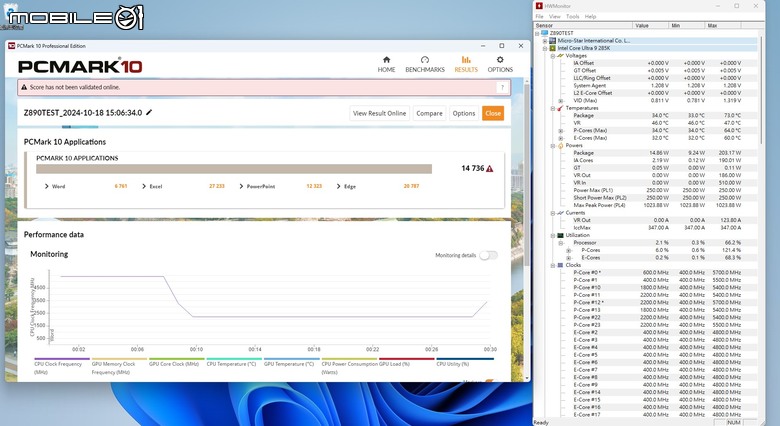Viewport: 780px width, 426px height.
Task: Open the Benchmarks tab in PCMark 10
Action: point(425,65)
